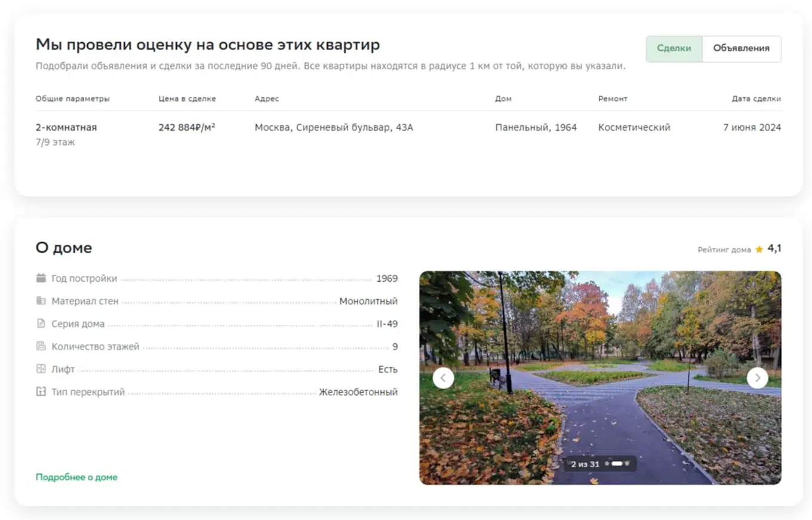Click the Рейтинг дома label
Screen dimensions: 812x520
(724, 250)
